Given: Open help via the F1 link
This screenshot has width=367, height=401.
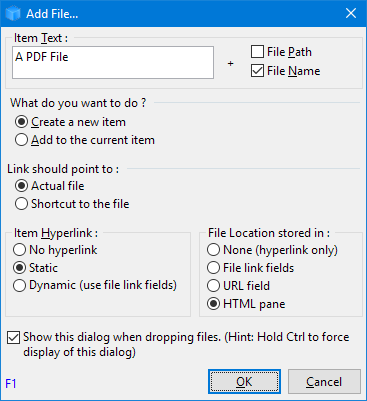Looking at the screenshot, I should pos(11,384).
